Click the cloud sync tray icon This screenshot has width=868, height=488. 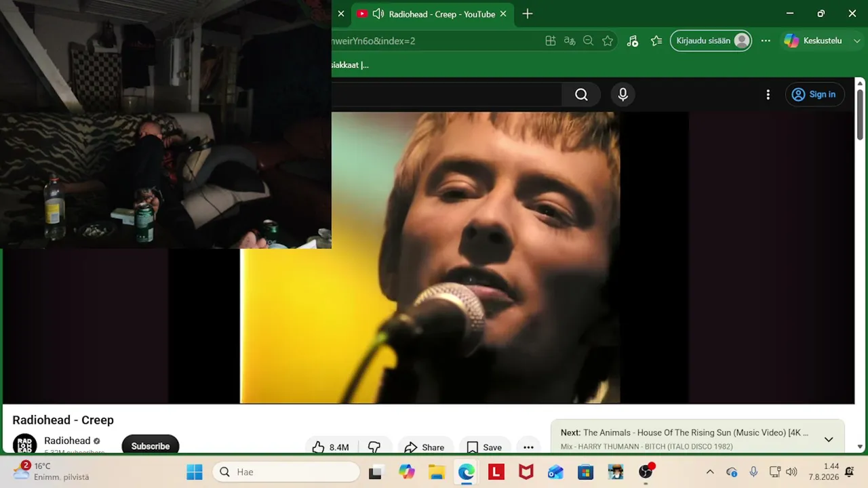[732, 472]
